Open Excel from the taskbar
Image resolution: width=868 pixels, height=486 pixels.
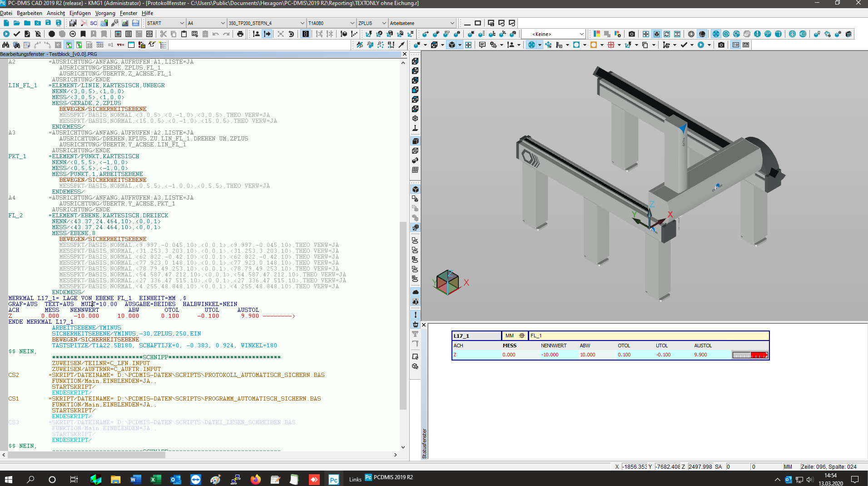[x=155, y=479]
